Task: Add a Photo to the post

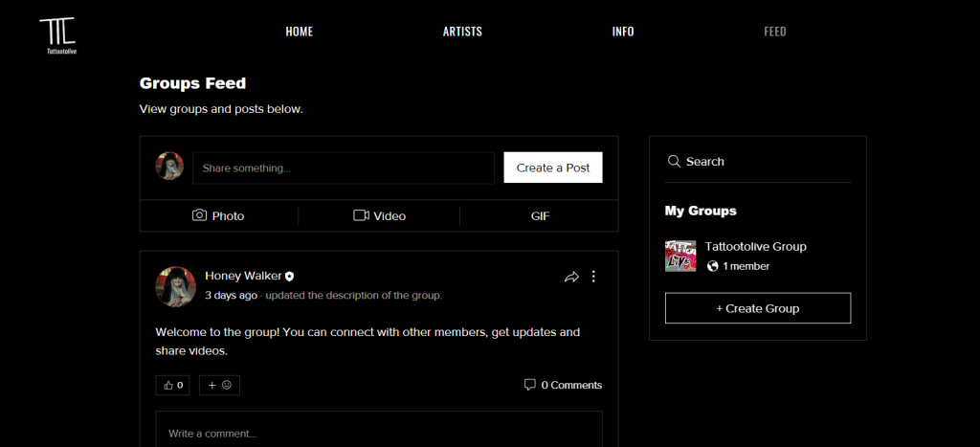Action: (x=218, y=216)
